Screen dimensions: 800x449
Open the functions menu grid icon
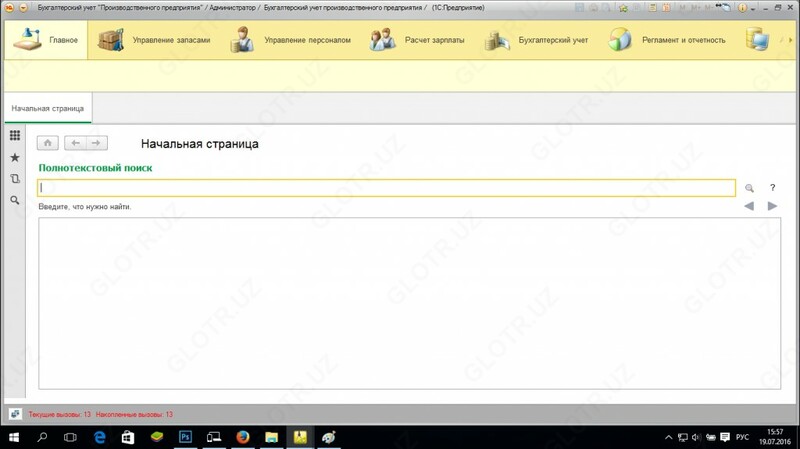[15, 135]
